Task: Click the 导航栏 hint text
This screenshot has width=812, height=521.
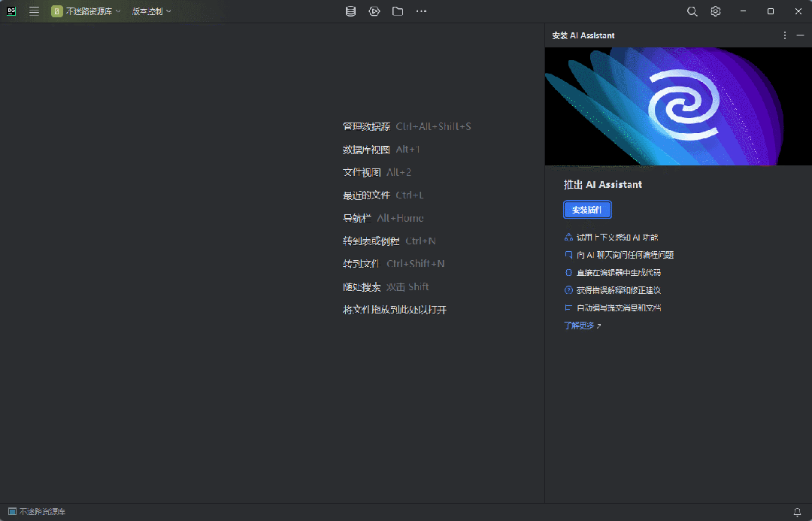Action: click(357, 218)
